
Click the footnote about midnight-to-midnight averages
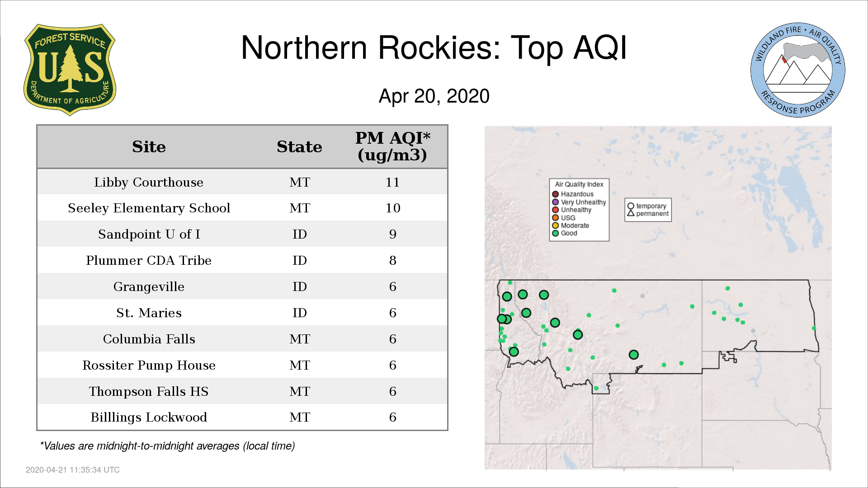(167, 446)
